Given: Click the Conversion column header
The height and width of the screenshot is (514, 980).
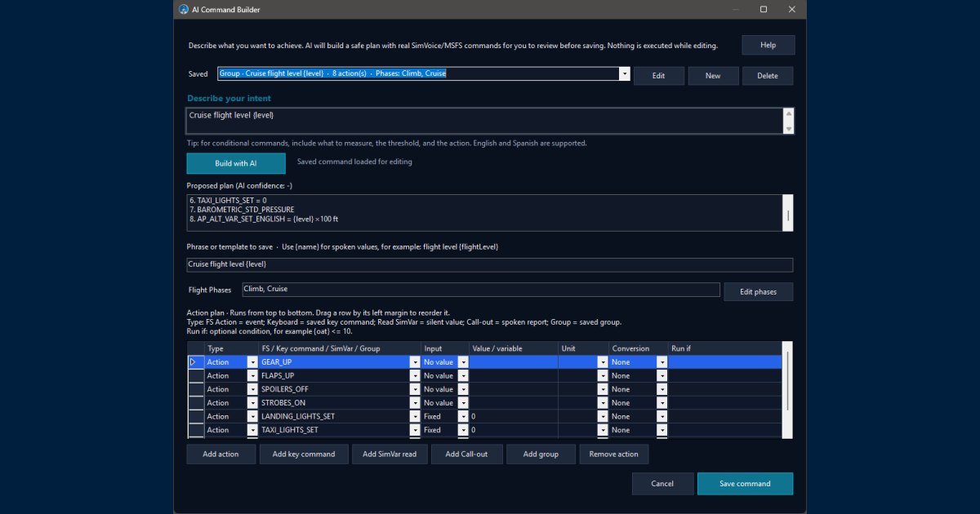Looking at the screenshot, I should click(639, 348).
